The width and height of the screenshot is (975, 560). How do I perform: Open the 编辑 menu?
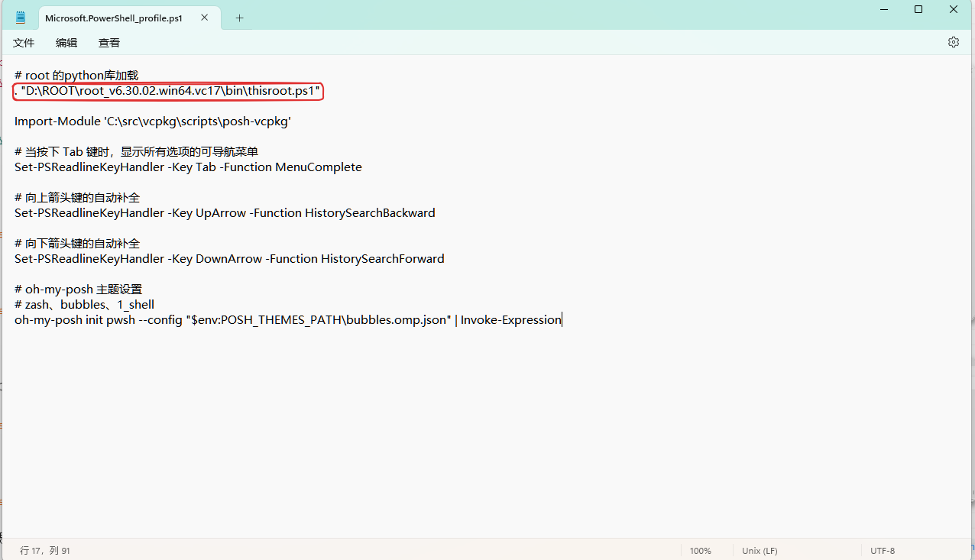[66, 43]
